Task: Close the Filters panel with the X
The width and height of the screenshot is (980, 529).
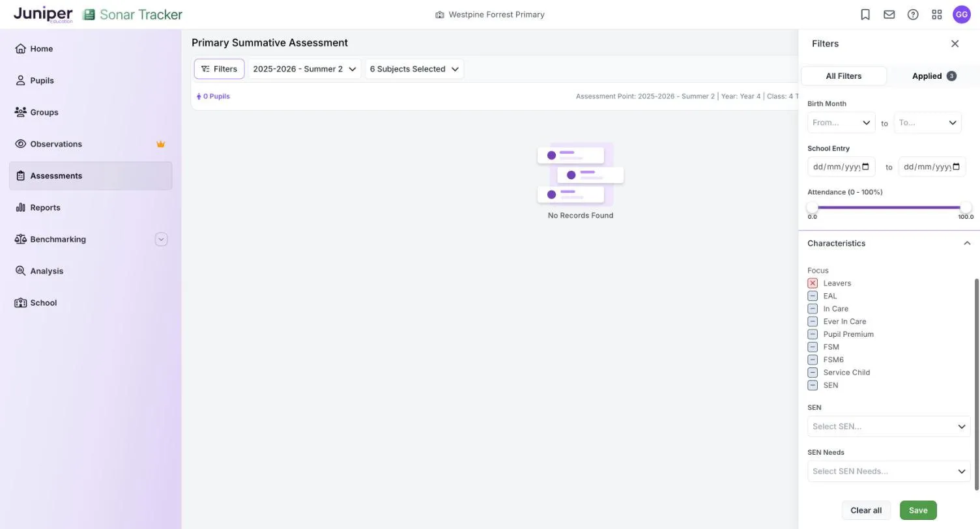Action: [955, 44]
